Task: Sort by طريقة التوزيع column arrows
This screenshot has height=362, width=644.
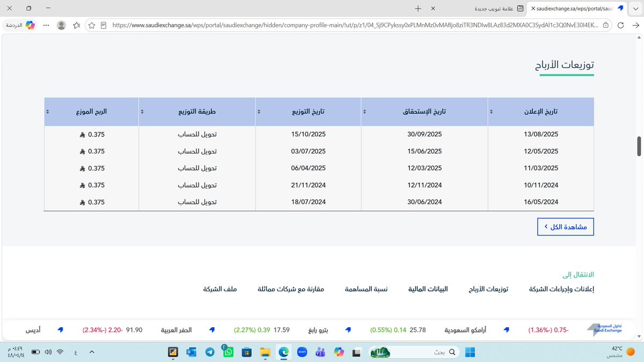Action: (x=142, y=112)
